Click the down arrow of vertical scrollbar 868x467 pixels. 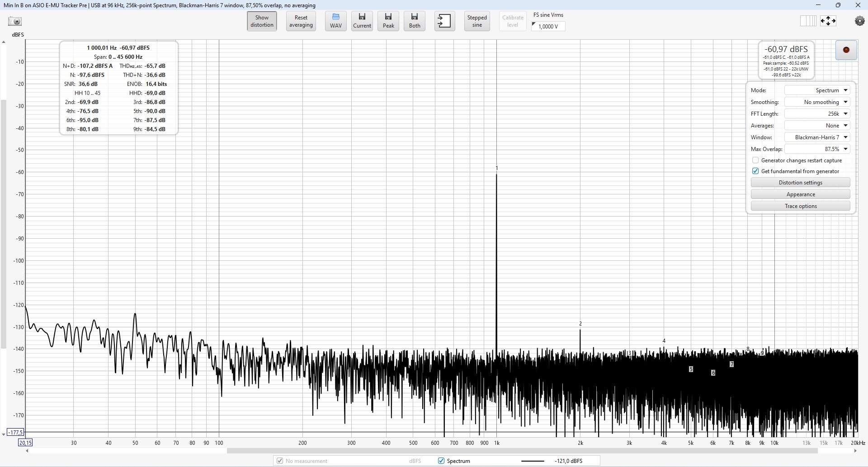(4, 434)
